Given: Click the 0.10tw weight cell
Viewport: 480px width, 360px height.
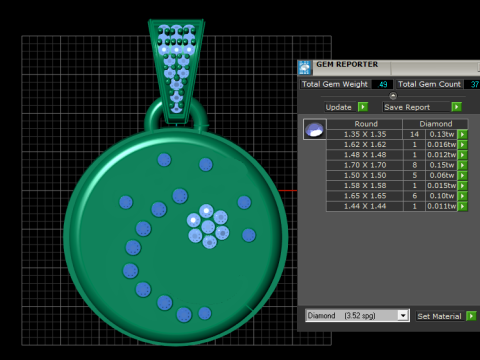Looking at the screenshot, I should pyautogui.click(x=442, y=196).
